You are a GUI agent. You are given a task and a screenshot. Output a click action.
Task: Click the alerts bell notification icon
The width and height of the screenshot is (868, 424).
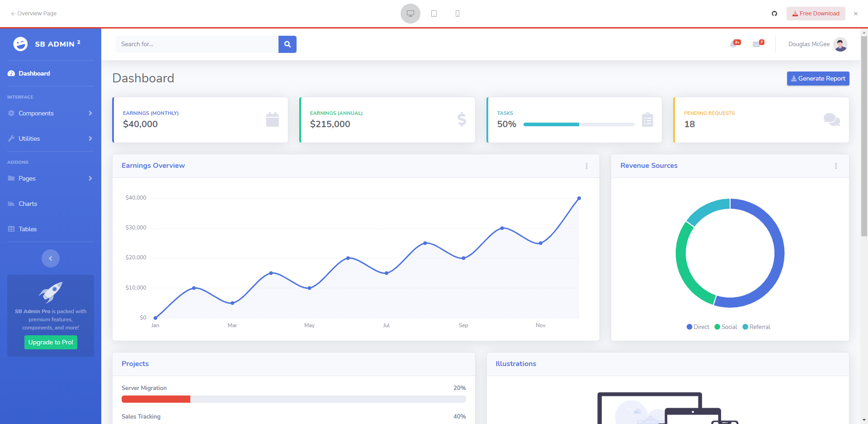pos(733,44)
